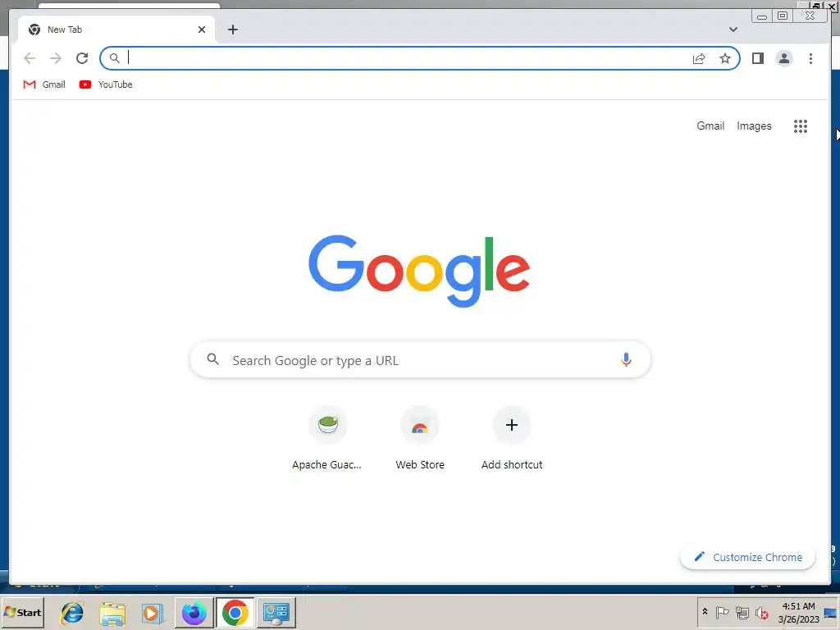Start voice search with the microphone
The image size is (840, 630).
tap(626, 359)
